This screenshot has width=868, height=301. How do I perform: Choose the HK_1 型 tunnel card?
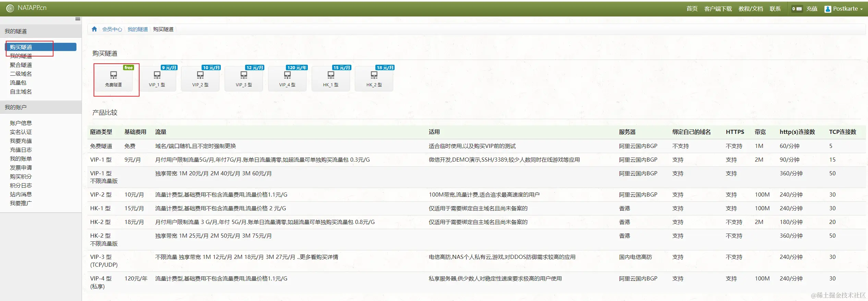click(x=331, y=79)
